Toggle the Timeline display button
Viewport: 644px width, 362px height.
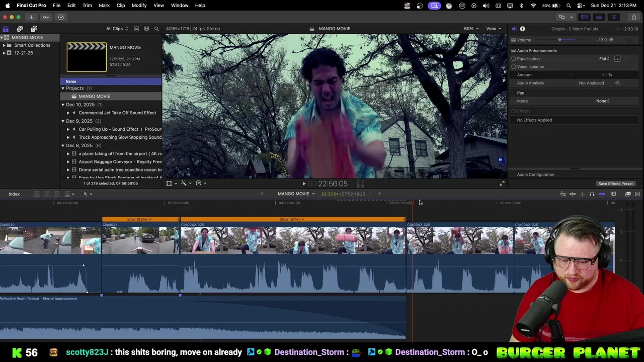599,17
